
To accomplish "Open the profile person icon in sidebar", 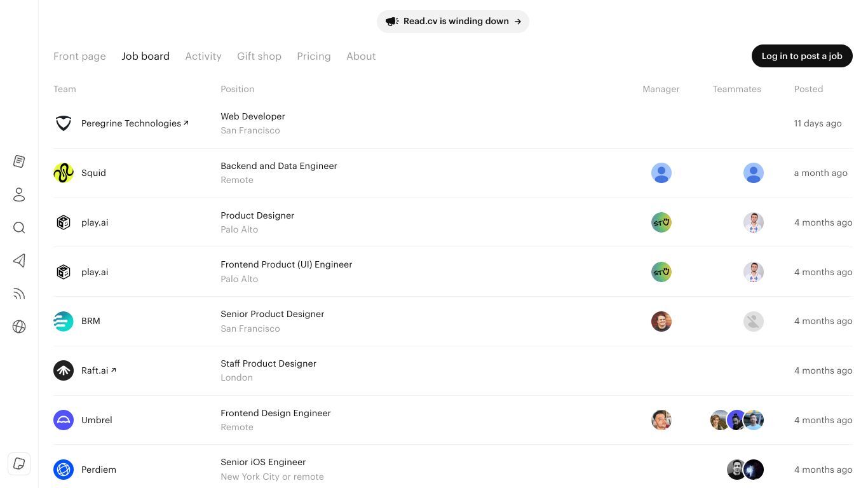I will [x=19, y=194].
